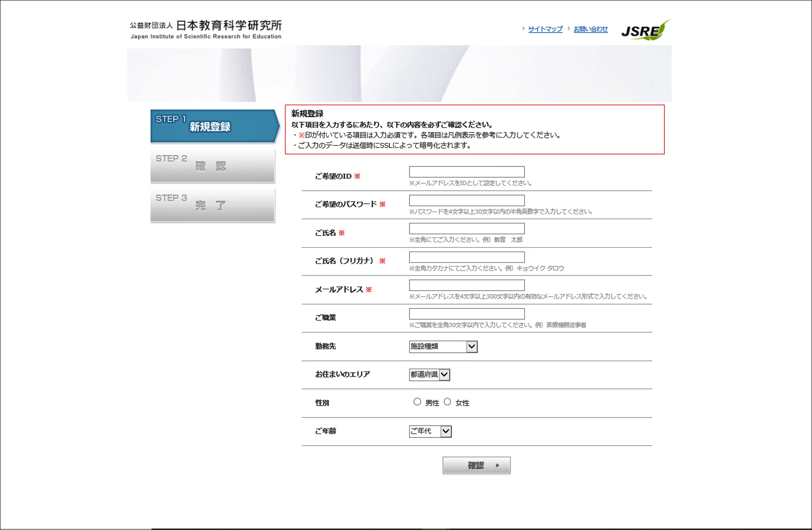Open the サイトマップ link
Image resolution: width=812 pixels, height=530 pixels.
point(545,29)
